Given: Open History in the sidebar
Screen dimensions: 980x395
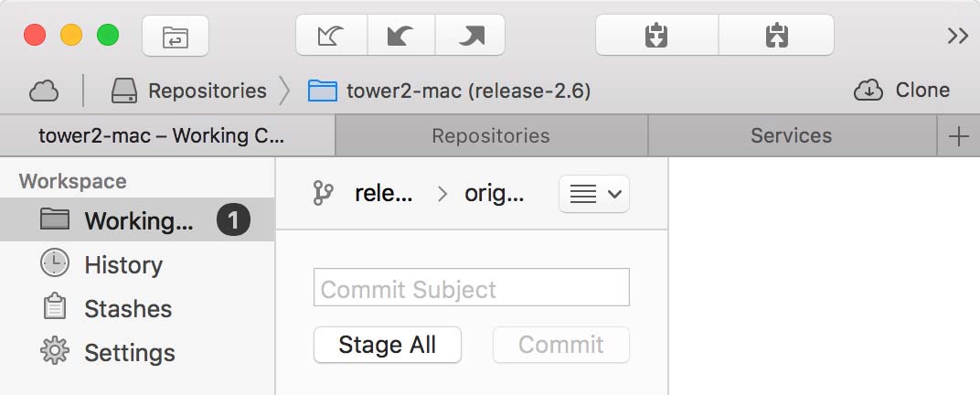Looking at the screenshot, I should (x=122, y=265).
